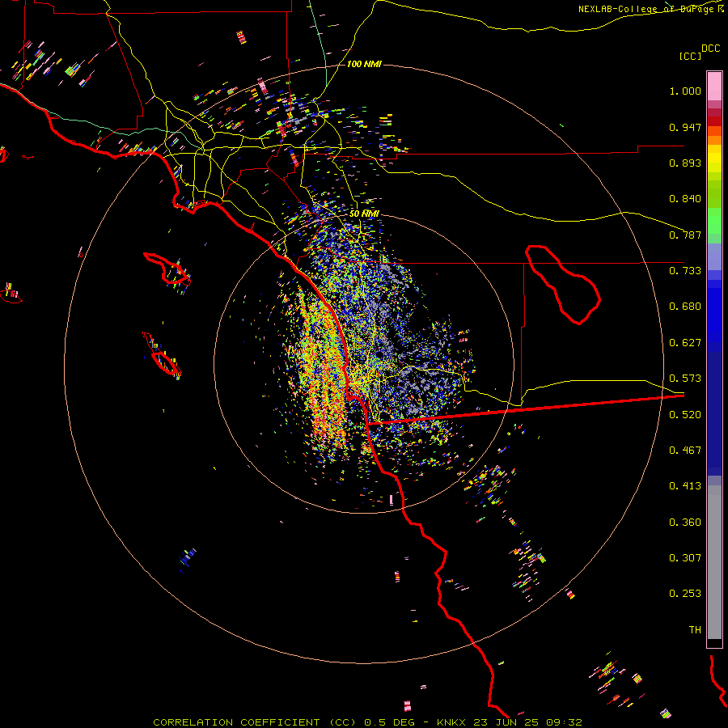728x728 pixels.
Task: Click the 0.893 legend value
Action: [x=685, y=163]
